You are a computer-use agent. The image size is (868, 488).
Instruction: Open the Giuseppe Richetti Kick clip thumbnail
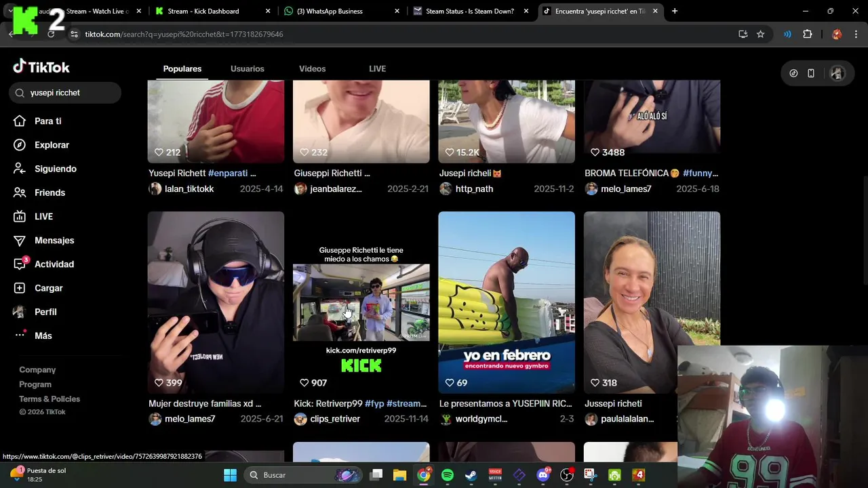click(361, 302)
